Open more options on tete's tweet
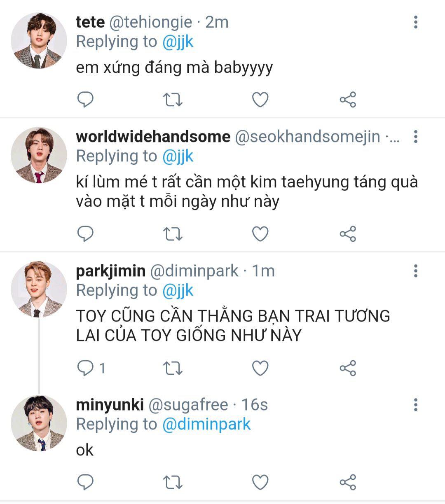The width and height of the screenshot is (445, 504). click(415, 22)
